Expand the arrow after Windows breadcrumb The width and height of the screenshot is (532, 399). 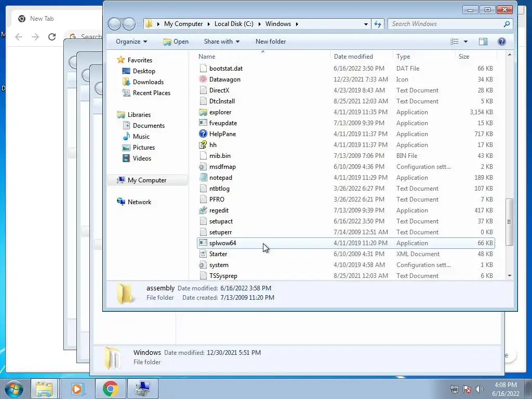coord(297,24)
